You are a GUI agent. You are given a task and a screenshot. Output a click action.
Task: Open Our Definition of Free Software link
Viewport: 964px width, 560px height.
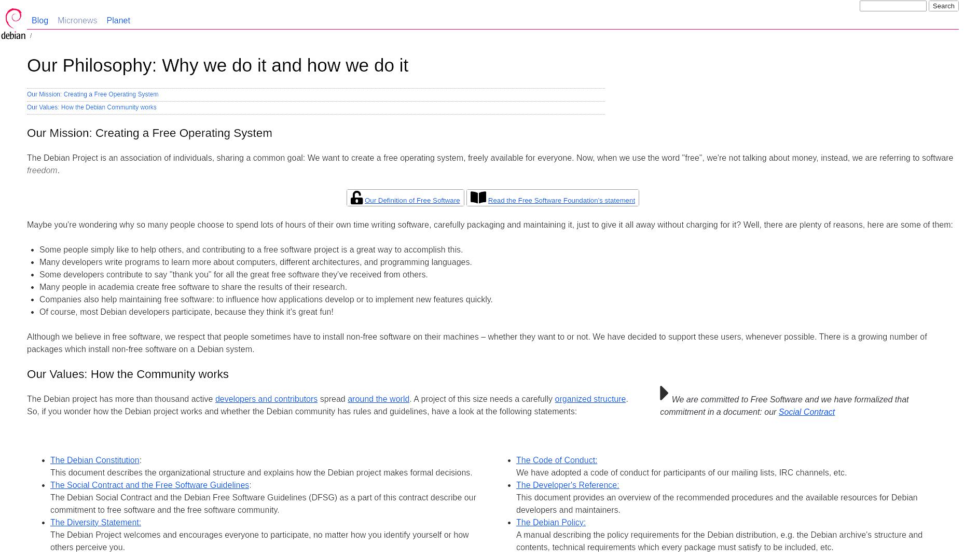click(412, 201)
